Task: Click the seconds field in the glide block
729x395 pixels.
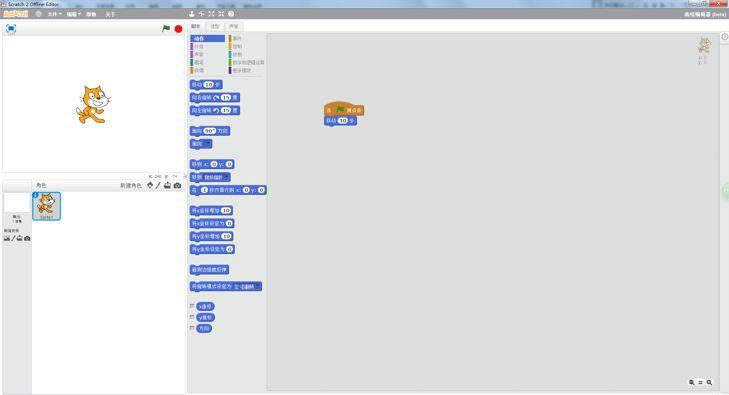Action: [204, 190]
